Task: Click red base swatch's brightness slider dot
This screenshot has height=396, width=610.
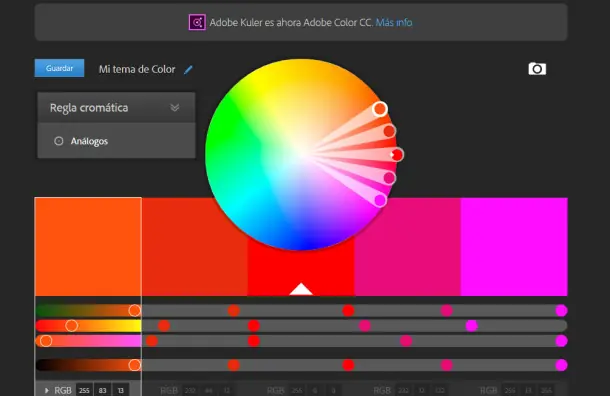Action: (348, 365)
